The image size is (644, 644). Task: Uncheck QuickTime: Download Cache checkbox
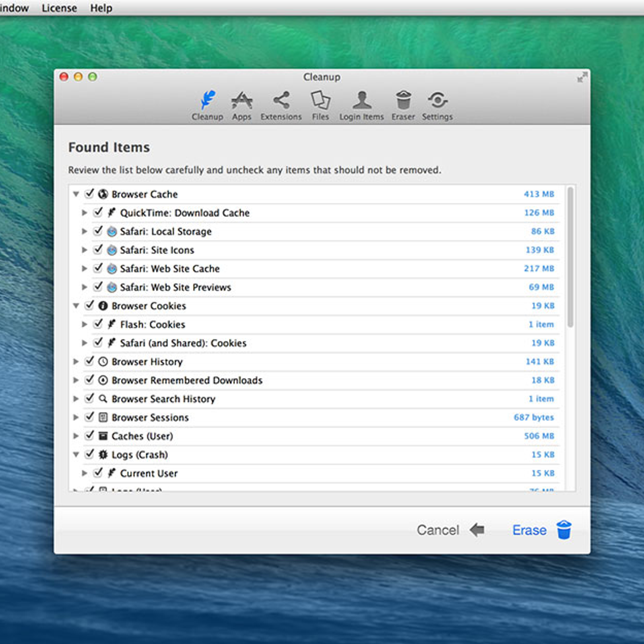click(98, 212)
